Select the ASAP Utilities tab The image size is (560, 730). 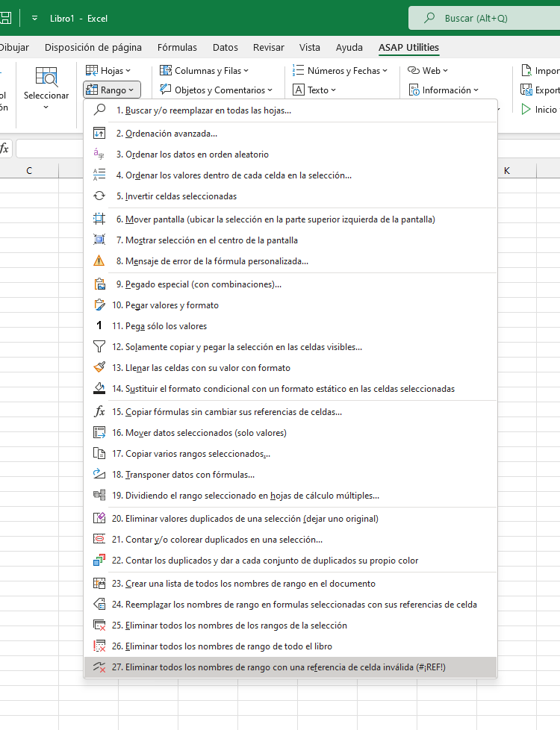tap(408, 48)
